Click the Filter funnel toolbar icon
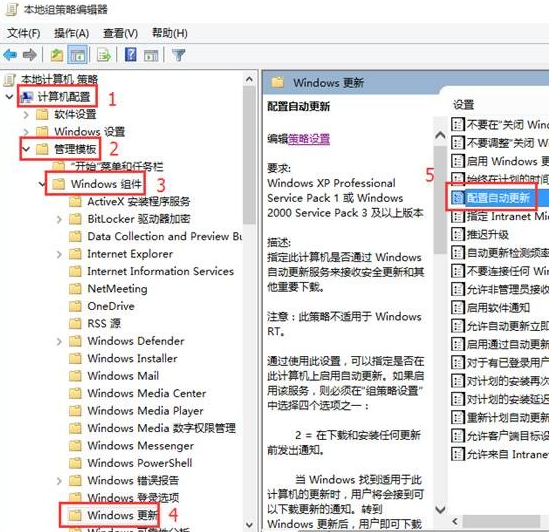 179,55
